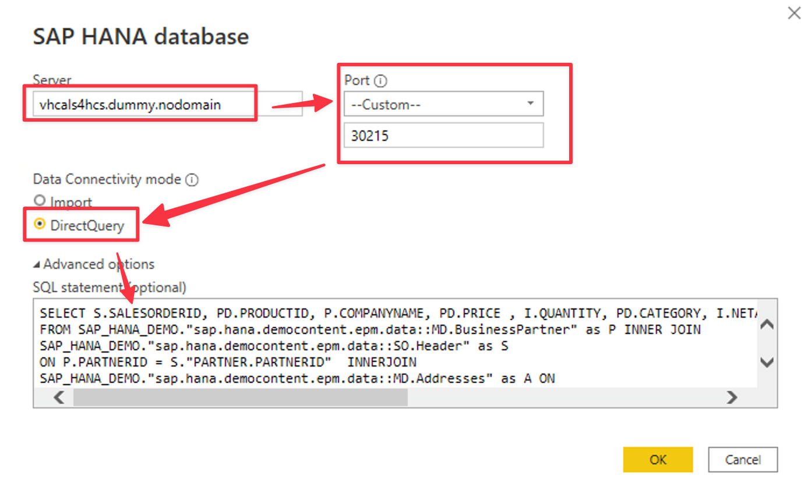Click the SQL box scroll-down chevron
This screenshot has width=812, height=504.
(767, 362)
